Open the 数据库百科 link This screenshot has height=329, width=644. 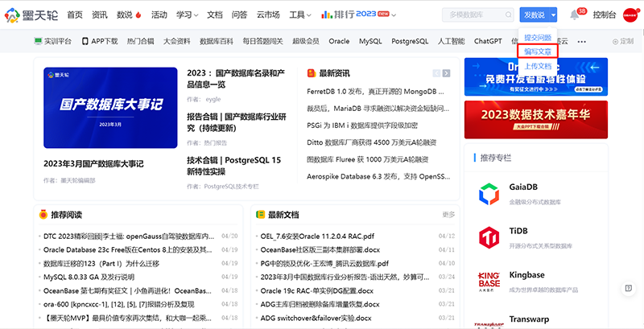click(217, 41)
